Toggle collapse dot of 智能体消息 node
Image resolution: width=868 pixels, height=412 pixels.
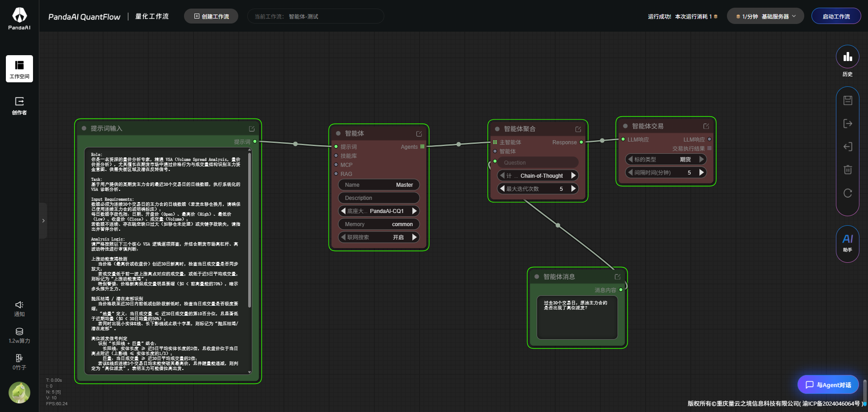tap(537, 277)
